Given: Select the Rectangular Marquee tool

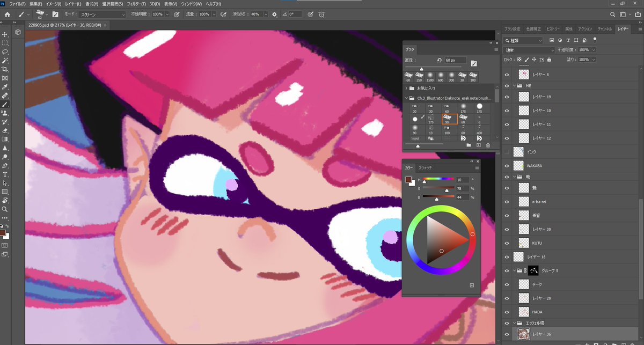Looking at the screenshot, I should (x=5, y=43).
